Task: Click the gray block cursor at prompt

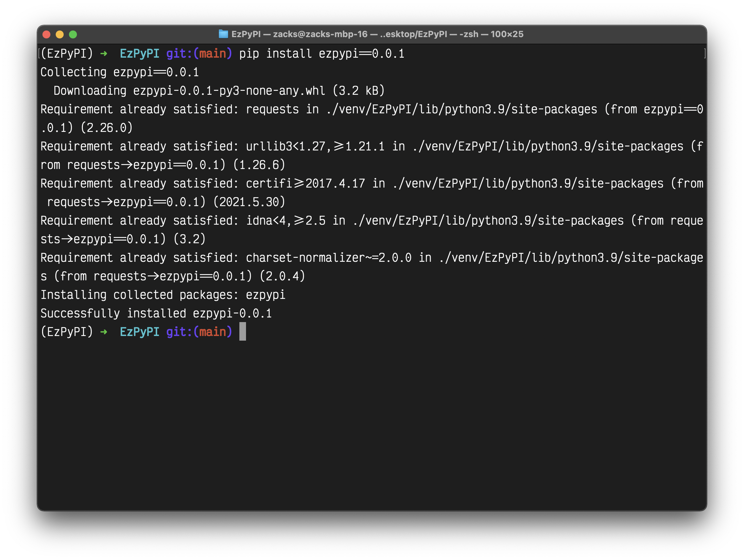Action: [x=242, y=331]
